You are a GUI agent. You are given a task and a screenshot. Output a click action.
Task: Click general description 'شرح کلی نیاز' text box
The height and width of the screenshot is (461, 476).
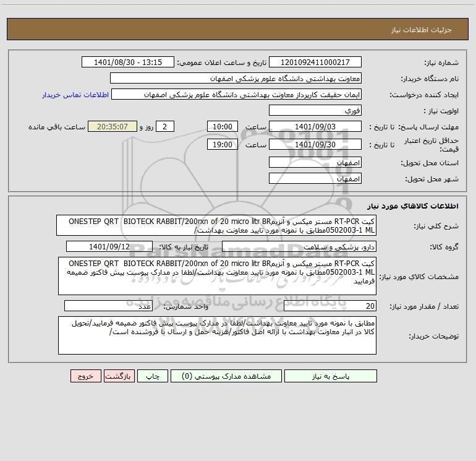pyautogui.click(x=216, y=225)
